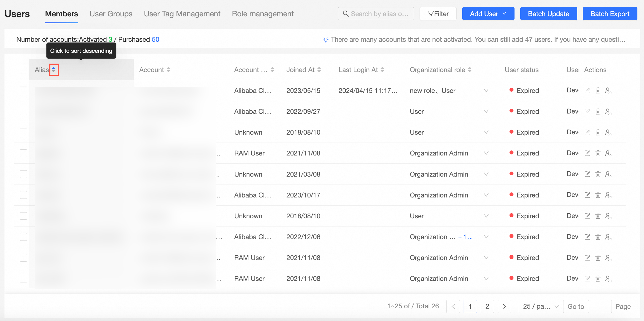Image resolution: width=644 pixels, height=321 pixels.
Task: Click delete trash icon in second row
Action: click(x=598, y=111)
